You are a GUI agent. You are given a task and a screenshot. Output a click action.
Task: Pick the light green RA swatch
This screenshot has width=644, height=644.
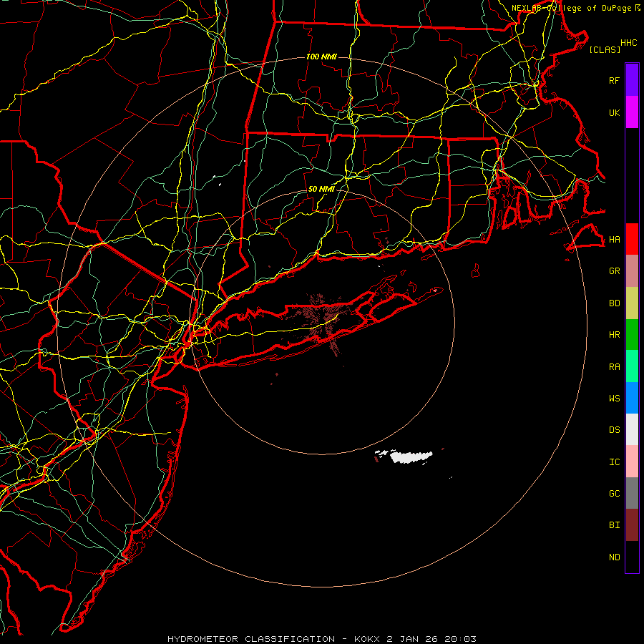pos(632,366)
